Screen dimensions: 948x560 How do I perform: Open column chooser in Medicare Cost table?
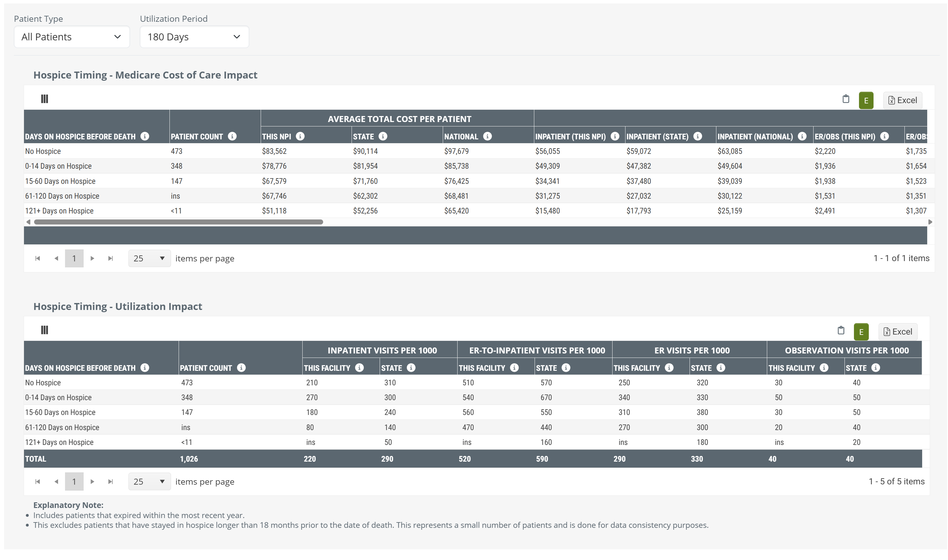click(44, 99)
